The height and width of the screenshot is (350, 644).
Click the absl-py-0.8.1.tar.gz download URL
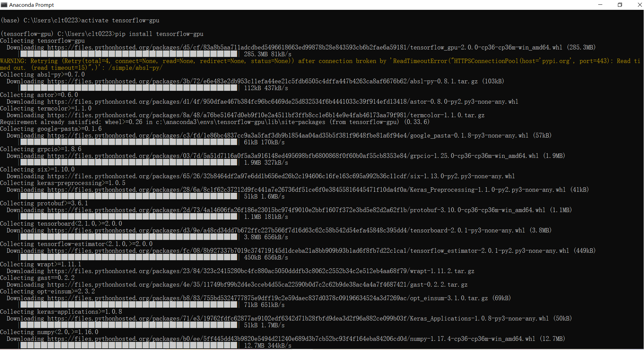(263, 81)
